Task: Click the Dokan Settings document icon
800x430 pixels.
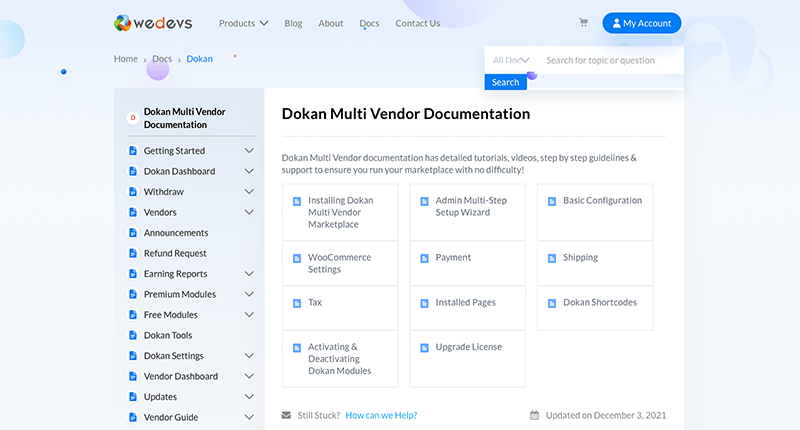Action: coord(133,356)
